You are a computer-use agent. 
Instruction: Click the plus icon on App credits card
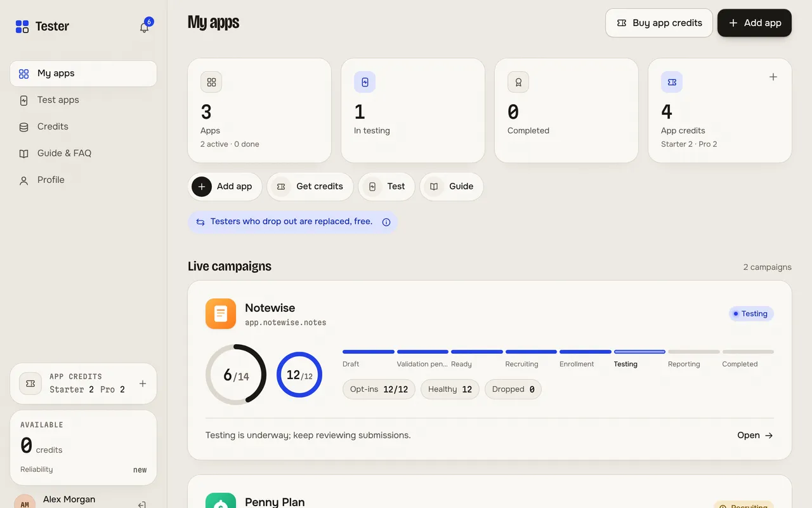(773, 77)
